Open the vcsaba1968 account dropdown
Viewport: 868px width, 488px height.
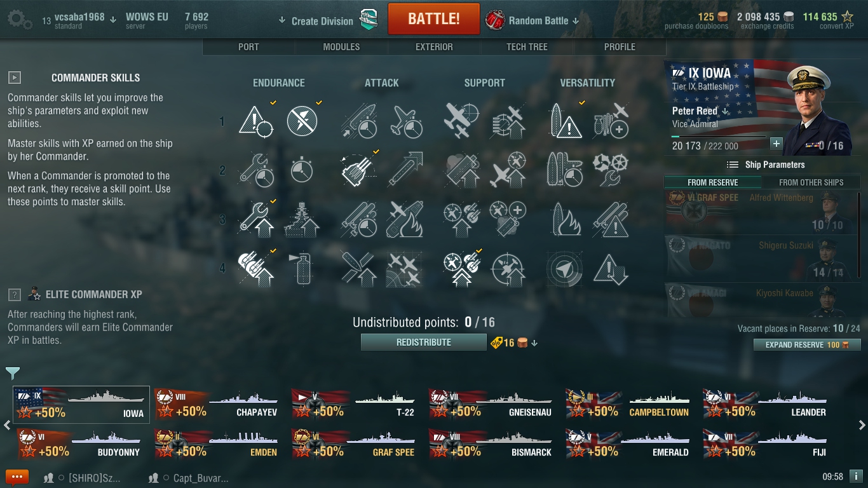(112, 19)
